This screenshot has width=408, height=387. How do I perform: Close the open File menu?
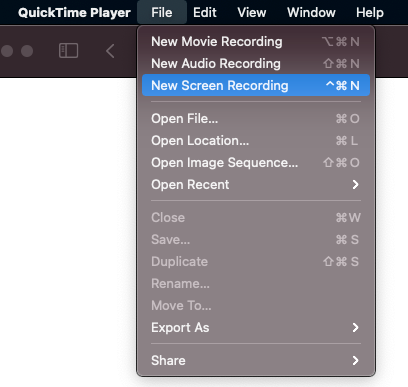pyautogui.click(x=162, y=13)
